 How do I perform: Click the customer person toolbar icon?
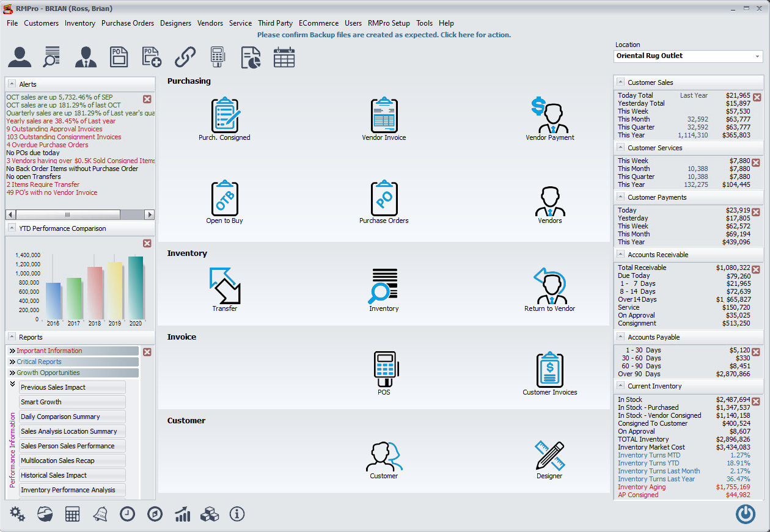click(x=20, y=57)
